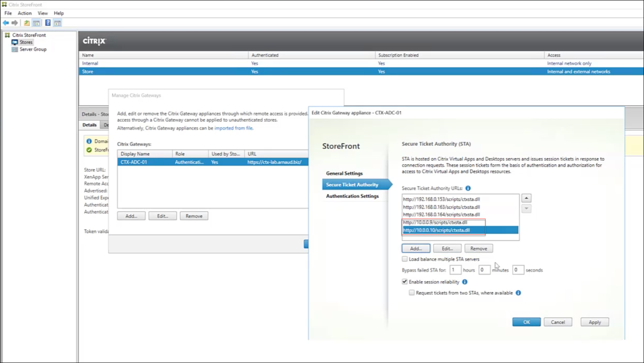The width and height of the screenshot is (644, 363).
Task: Click the Role gateway column header
Action: [190, 154]
